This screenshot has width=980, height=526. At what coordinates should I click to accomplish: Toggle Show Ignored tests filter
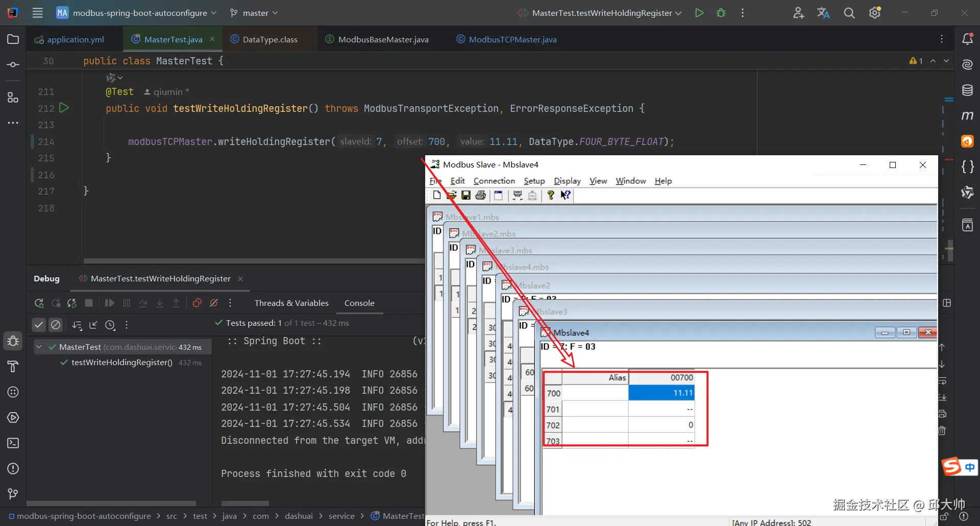(x=56, y=325)
